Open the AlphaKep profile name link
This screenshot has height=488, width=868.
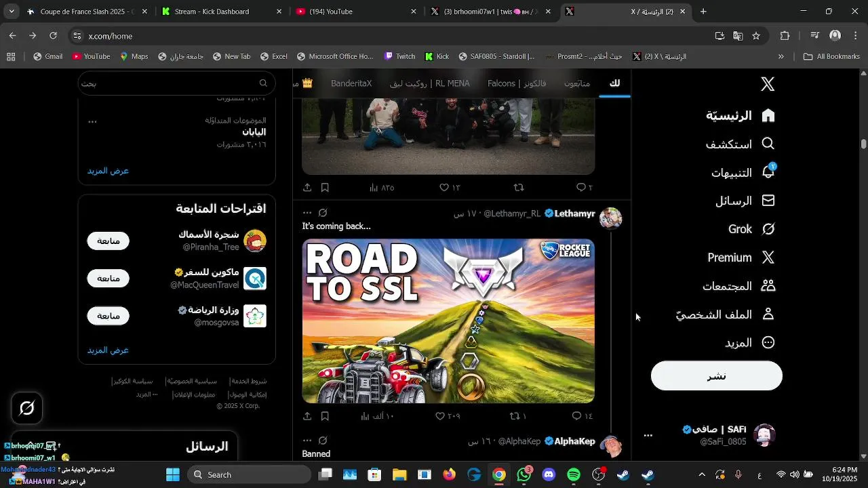click(x=574, y=441)
